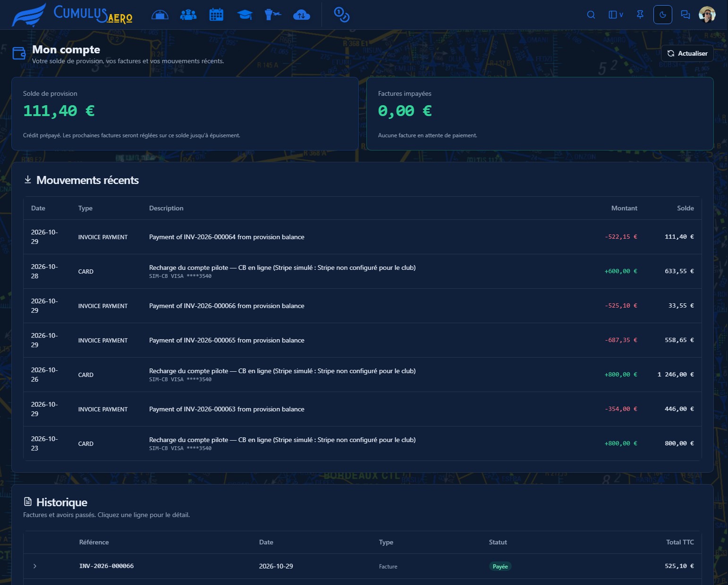Open the layout panel dropdown
Viewport: 728px width, 585px height.
tap(616, 15)
